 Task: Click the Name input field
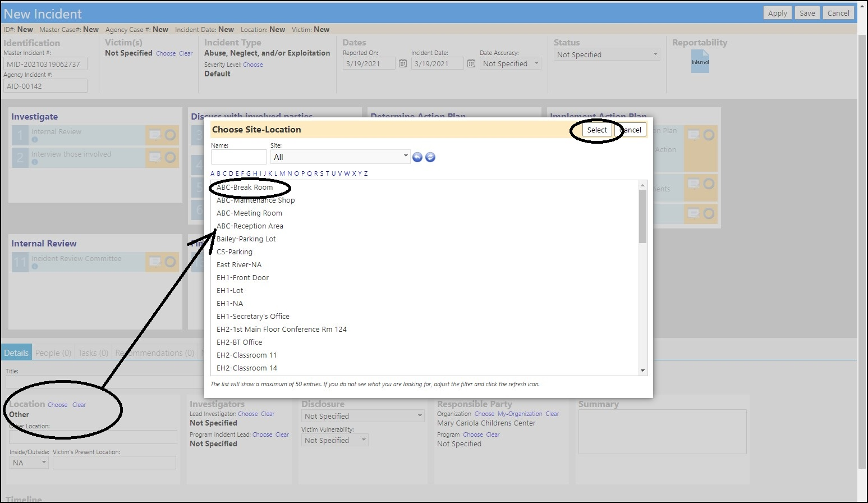point(239,157)
